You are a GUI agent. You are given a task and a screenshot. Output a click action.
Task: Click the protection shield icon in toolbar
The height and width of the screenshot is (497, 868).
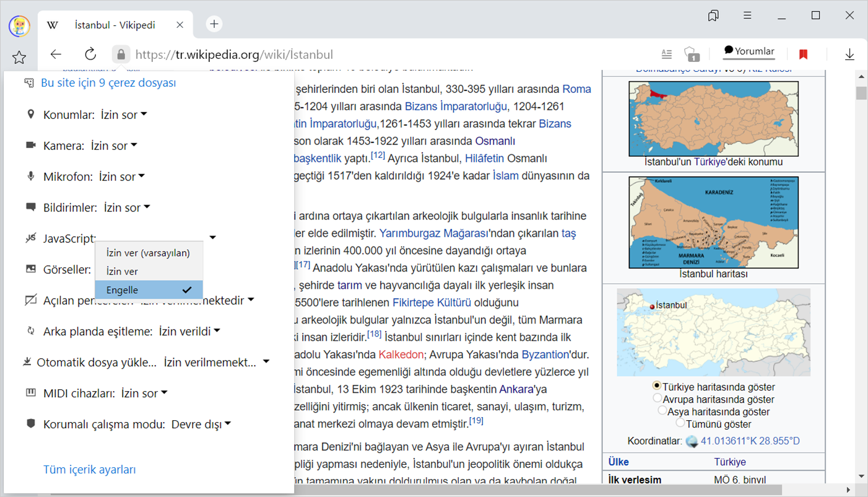click(692, 55)
